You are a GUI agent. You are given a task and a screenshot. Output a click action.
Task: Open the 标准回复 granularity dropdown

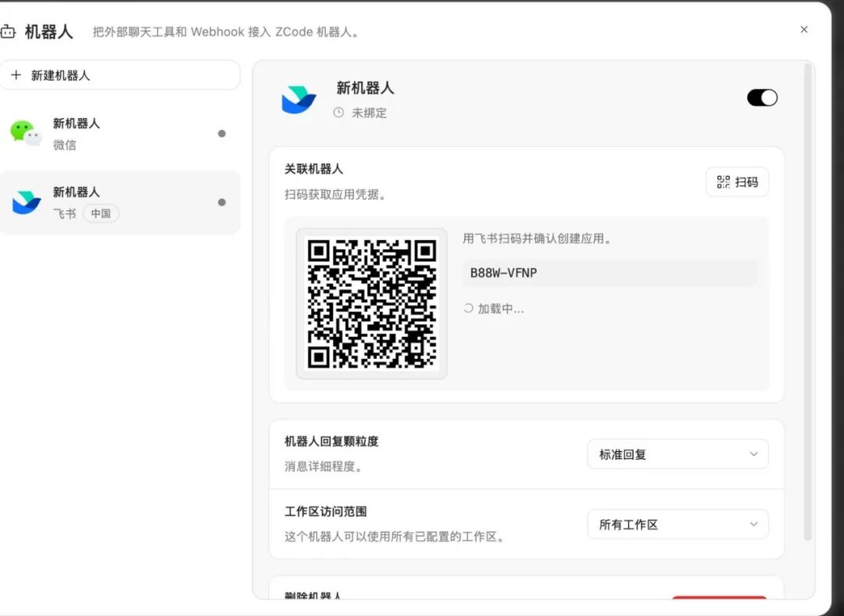point(678,454)
